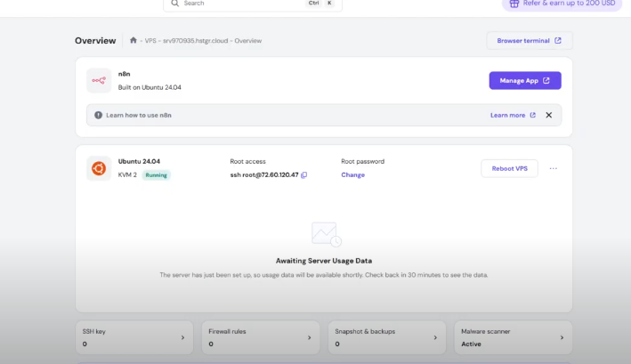Click info icon beside Learn how to use n8n
Viewport: 631px width, 364px height.
coord(98,115)
